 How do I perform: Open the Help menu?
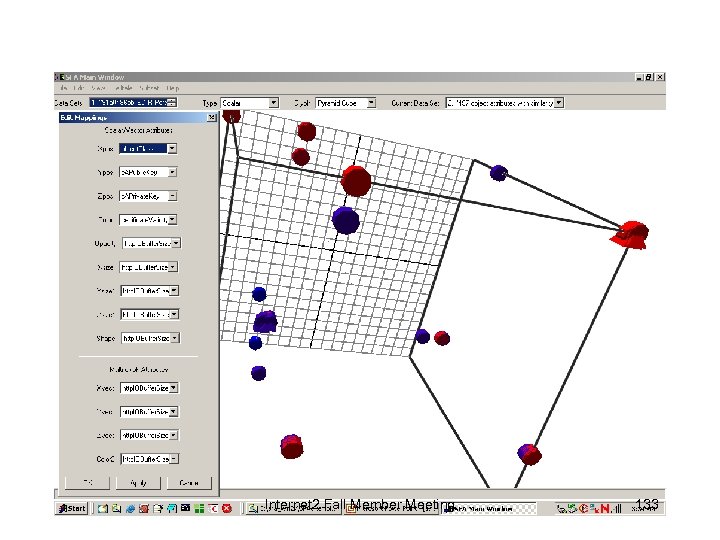click(x=173, y=88)
